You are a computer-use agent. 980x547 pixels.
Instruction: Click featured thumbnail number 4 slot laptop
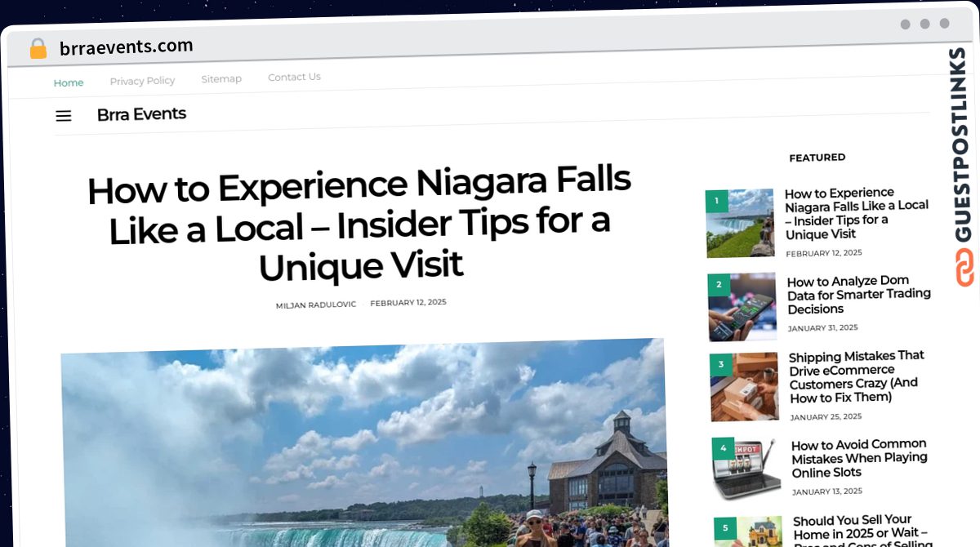[x=746, y=468]
